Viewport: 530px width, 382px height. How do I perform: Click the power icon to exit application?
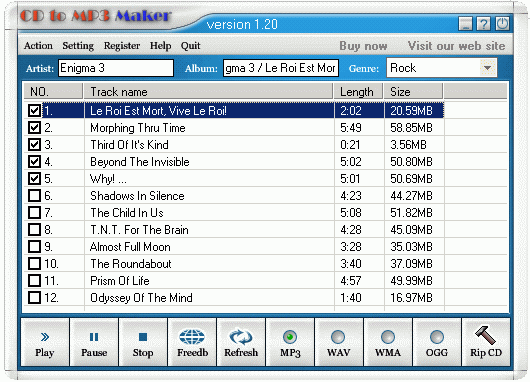pyautogui.click(x=502, y=24)
